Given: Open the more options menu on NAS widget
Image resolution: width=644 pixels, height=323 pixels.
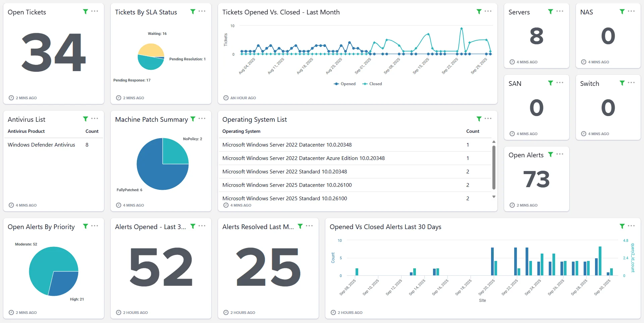Looking at the screenshot, I should (631, 11).
